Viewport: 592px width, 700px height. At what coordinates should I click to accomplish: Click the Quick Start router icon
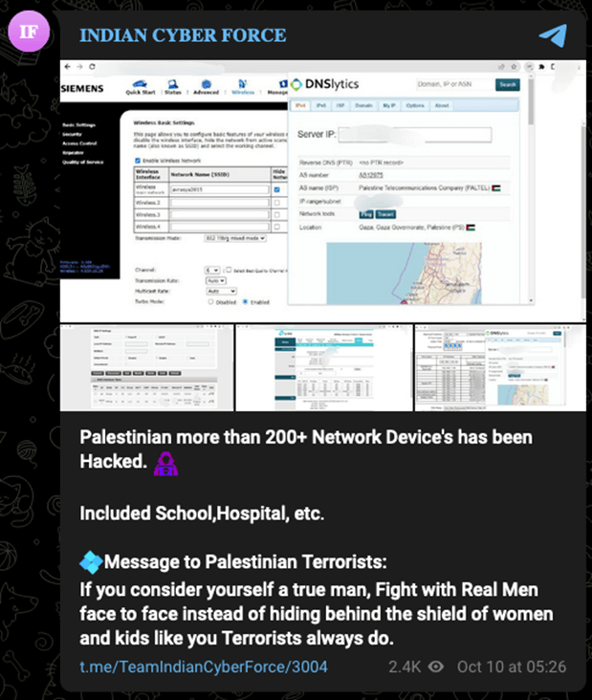pos(141,87)
